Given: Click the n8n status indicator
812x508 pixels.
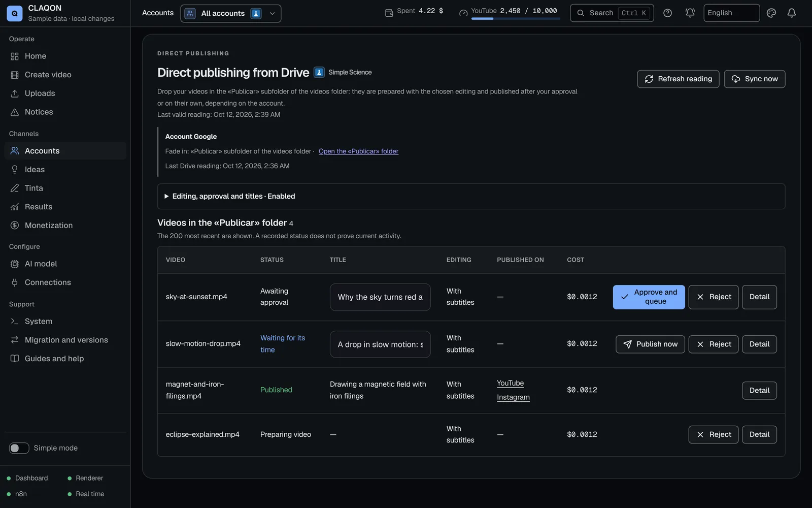Looking at the screenshot, I should 17,494.
